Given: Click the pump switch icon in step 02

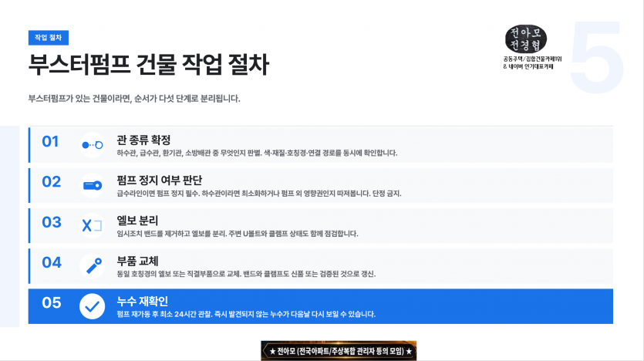Looking at the screenshot, I should [92, 186].
